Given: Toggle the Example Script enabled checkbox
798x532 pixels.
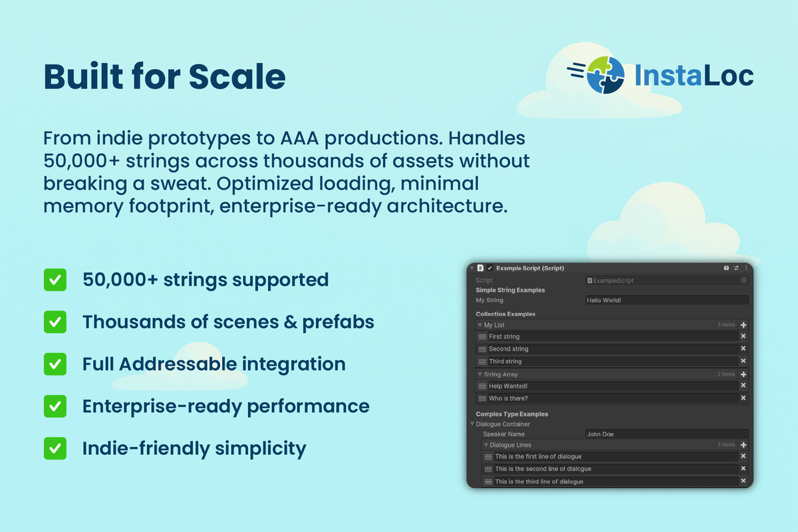Looking at the screenshot, I should [490, 268].
